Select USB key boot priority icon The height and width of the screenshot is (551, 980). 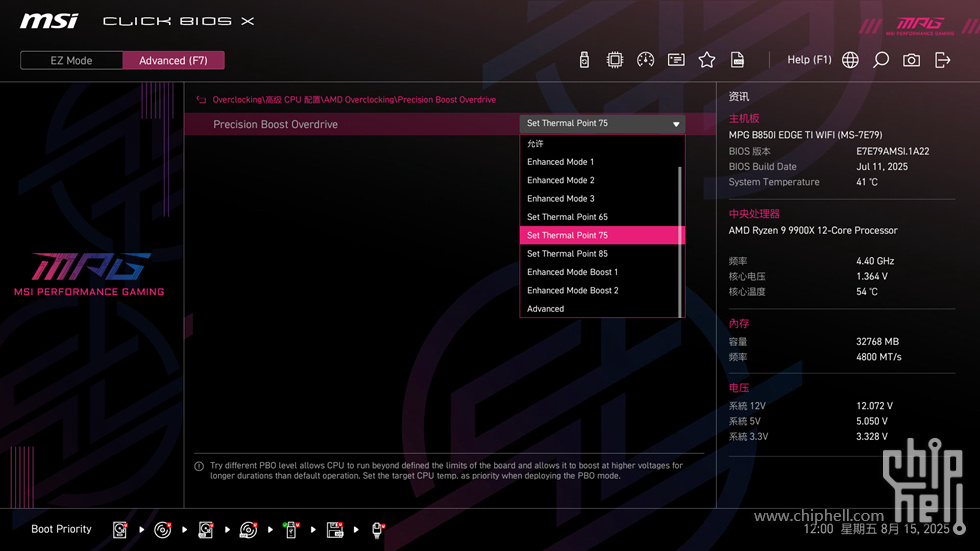pos(291,530)
